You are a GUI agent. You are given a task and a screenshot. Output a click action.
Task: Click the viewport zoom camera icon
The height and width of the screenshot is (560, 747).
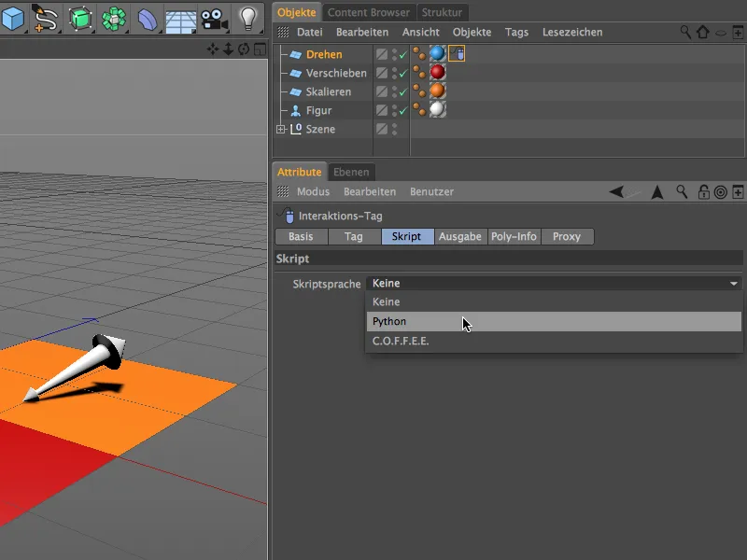pyautogui.click(x=228, y=49)
